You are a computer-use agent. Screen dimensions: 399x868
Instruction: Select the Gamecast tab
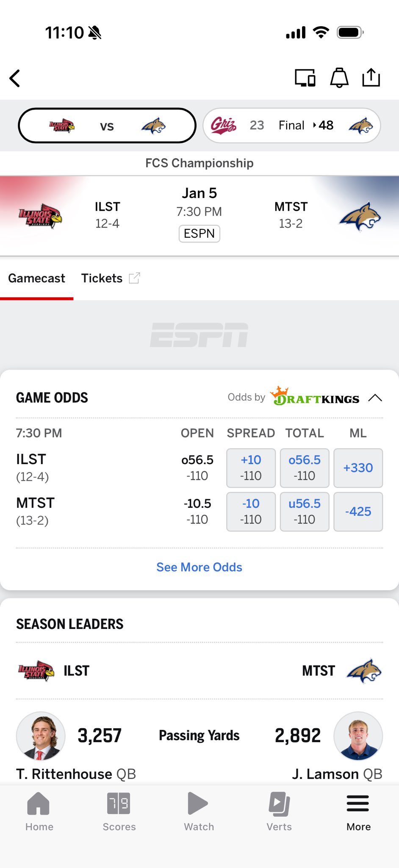(37, 278)
